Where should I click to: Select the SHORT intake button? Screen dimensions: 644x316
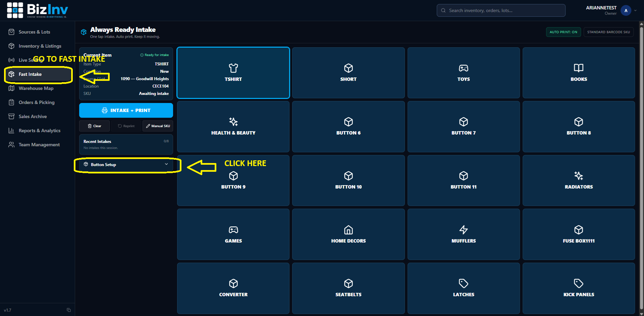click(x=348, y=73)
